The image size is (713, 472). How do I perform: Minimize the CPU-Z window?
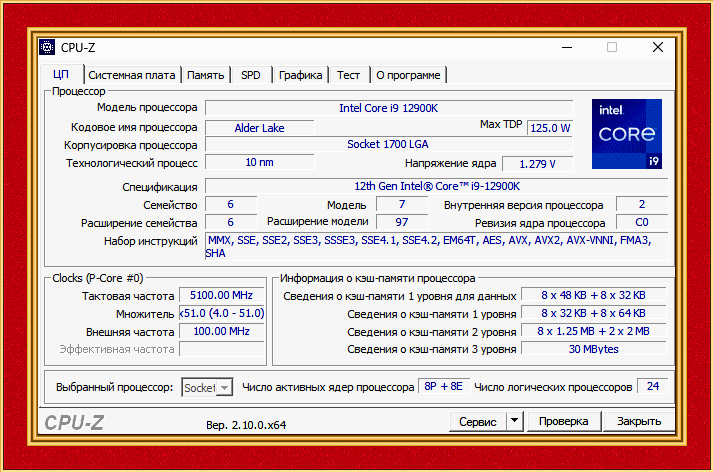coord(567,47)
